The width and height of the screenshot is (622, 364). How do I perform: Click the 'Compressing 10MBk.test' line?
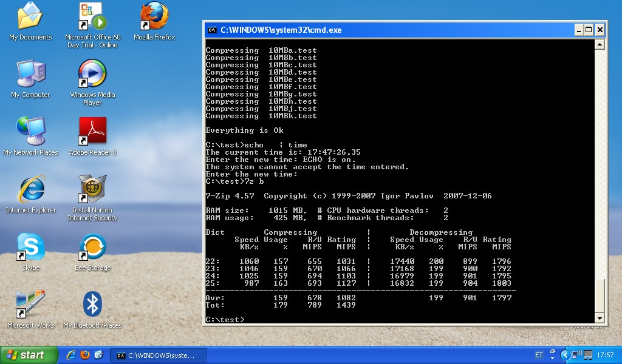(x=261, y=116)
